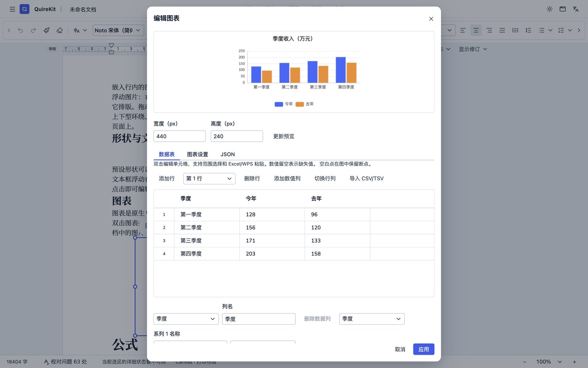The height and width of the screenshot is (368, 588).
Task: Switch to the 图表设置 tab
Action: 197,154
